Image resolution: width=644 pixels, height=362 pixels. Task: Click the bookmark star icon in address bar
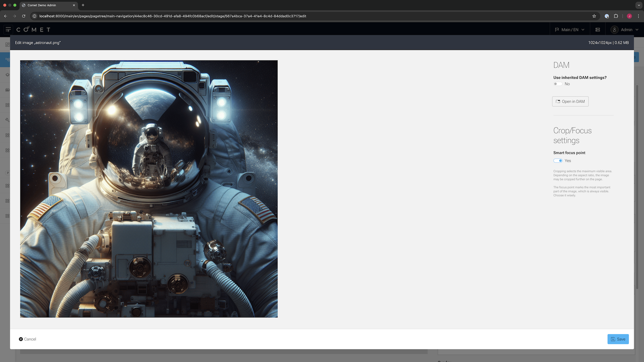(594, 16)
